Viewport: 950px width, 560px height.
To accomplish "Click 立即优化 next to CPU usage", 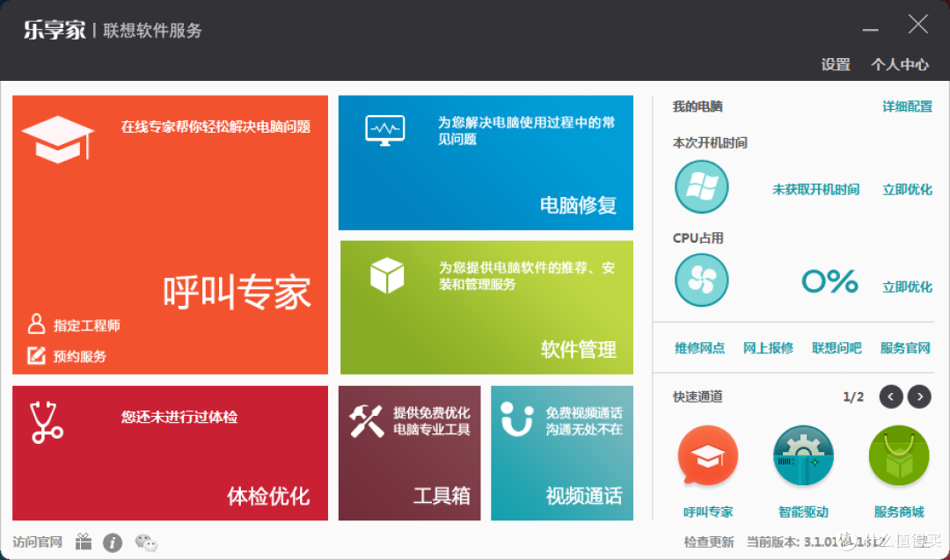I will click(907, 287).
